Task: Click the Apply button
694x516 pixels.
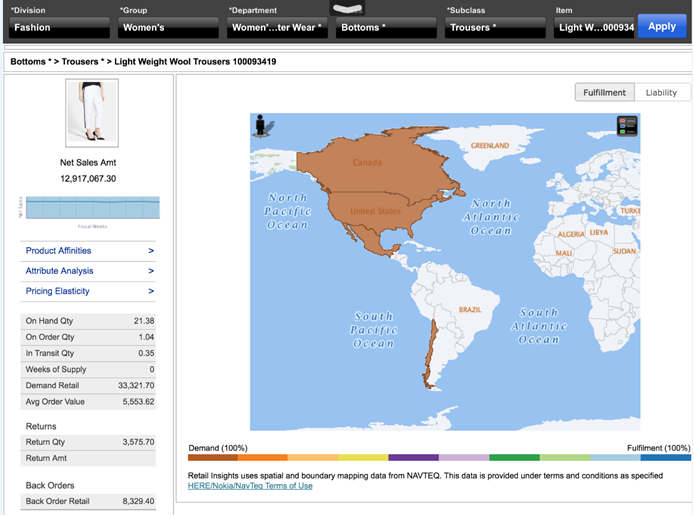Action: click(662, 27)
